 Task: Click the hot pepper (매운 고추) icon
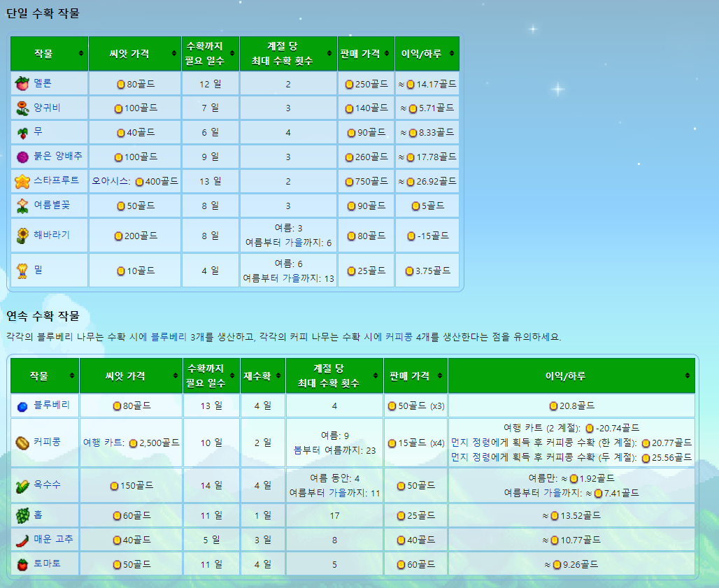tap(22, 540)
